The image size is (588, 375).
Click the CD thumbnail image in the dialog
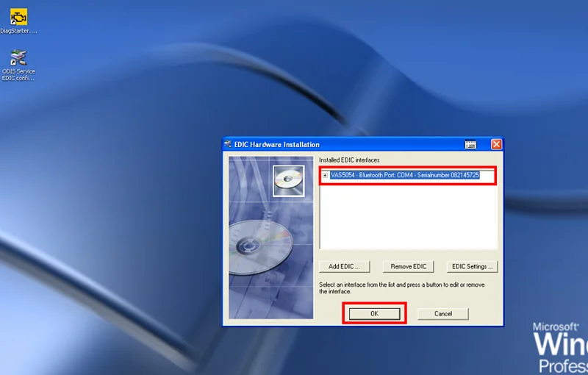tap(288, 181)
